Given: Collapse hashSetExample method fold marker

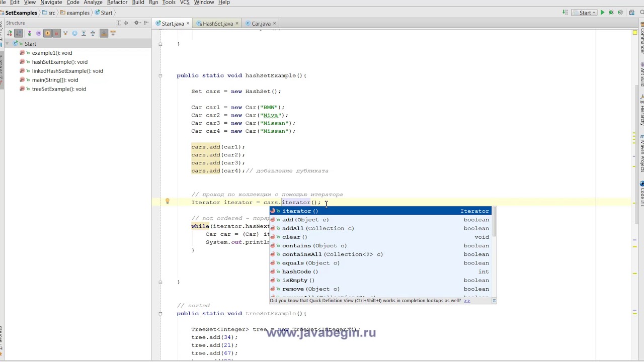Looking at the screenshot, I should point(160,76).
